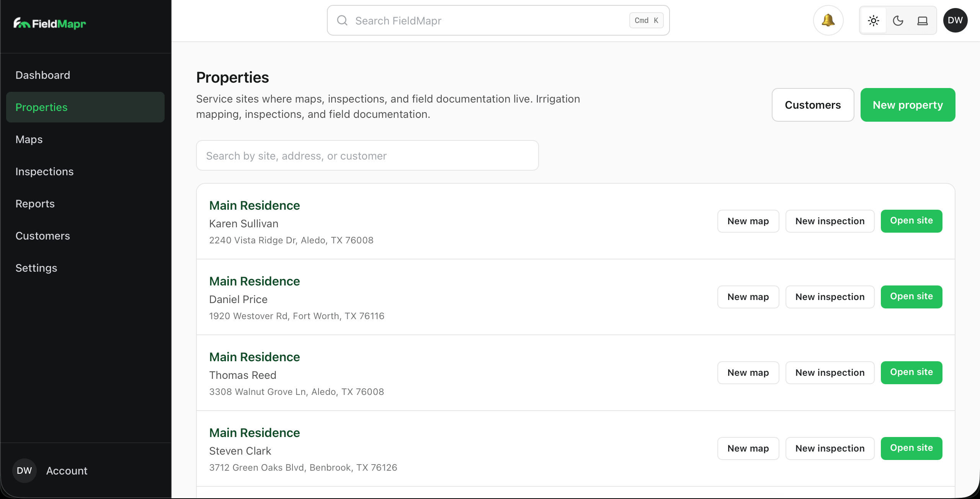Open Steven Clark's Main Residence link
The height and width of the screenshot is (499, 980).
point(255,433)
